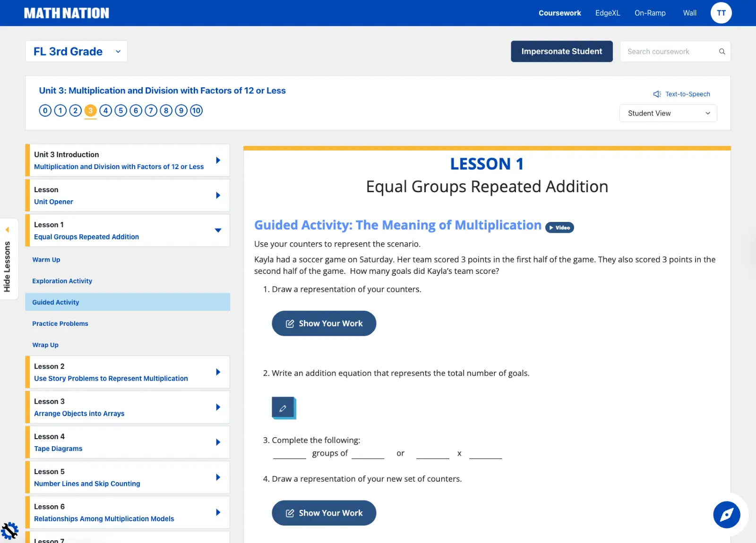Image resolution: width=756 pixels, height=543 pixels.
Task: Click the Search coursework input field
Action: [x=669, y=51]
